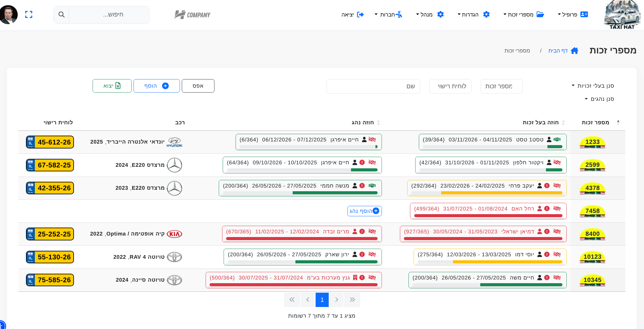Open the מספרי זכות navbar menu

click(x=524, y=14)
